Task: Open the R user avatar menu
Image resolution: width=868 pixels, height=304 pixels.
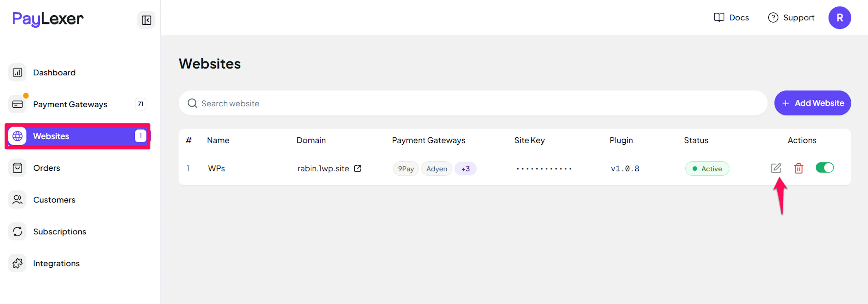Action: [839, 18]
